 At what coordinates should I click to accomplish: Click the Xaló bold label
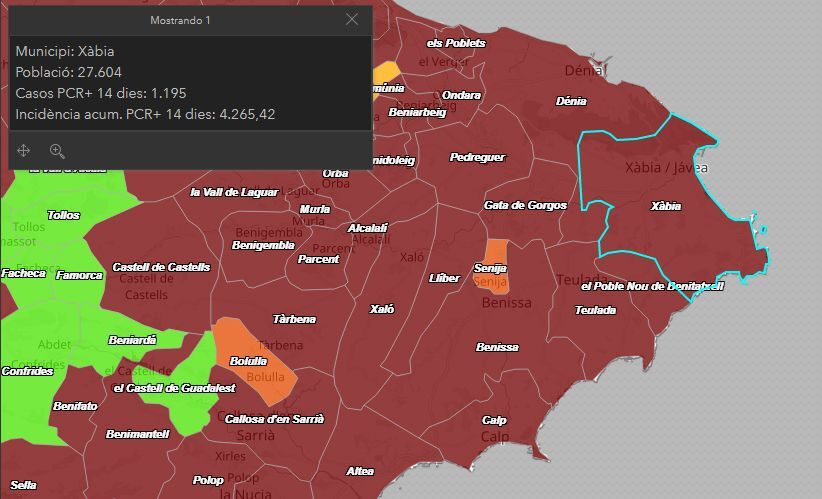(x=382, y=309)
